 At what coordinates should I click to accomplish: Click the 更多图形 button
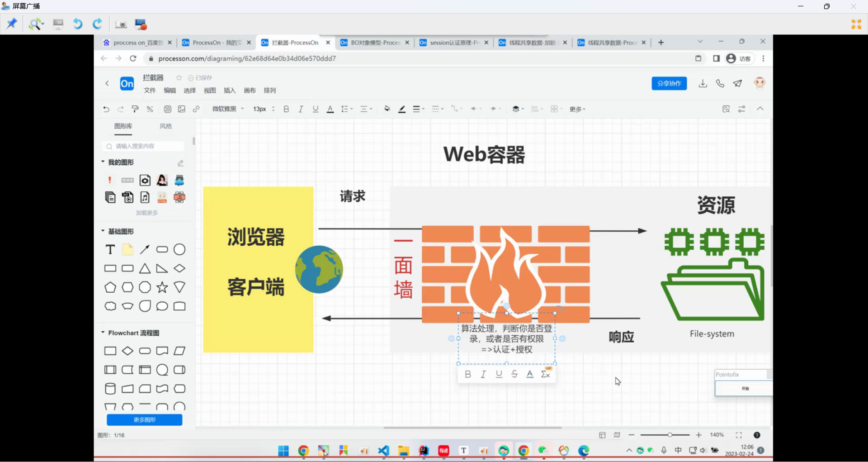click(145, 420)
